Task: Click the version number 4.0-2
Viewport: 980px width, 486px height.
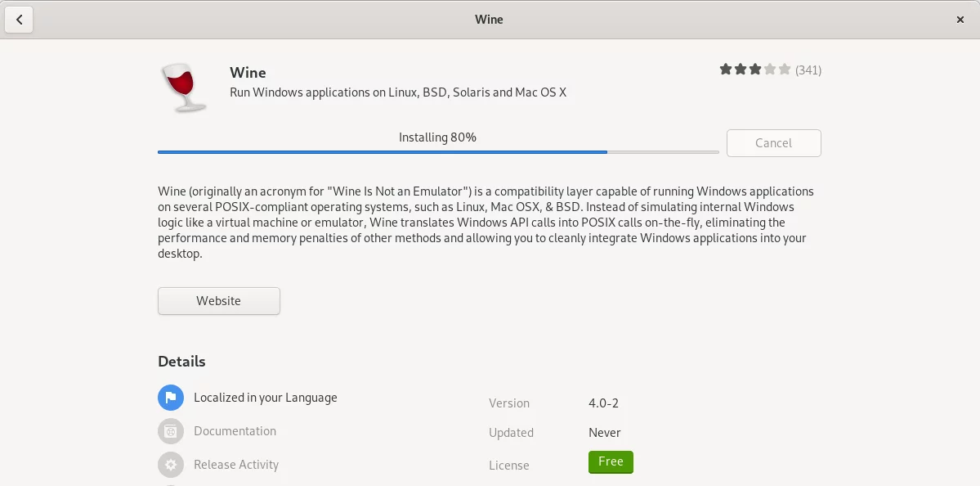Action: 604,403
